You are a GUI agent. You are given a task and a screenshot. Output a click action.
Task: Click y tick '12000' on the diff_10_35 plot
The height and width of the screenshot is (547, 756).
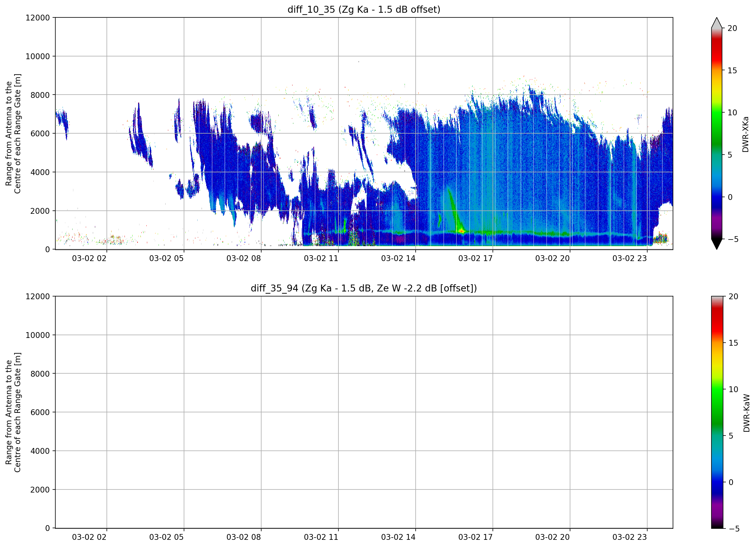38,18
